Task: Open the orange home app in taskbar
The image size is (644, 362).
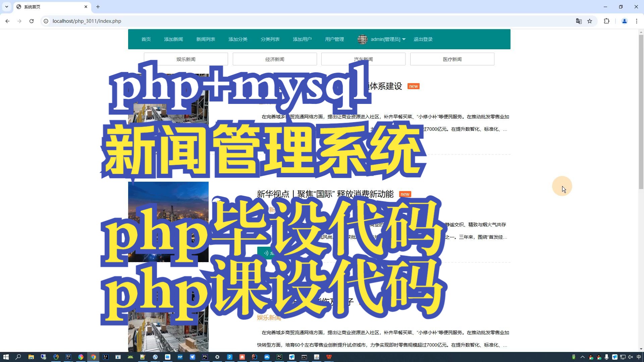Action: 242,357
